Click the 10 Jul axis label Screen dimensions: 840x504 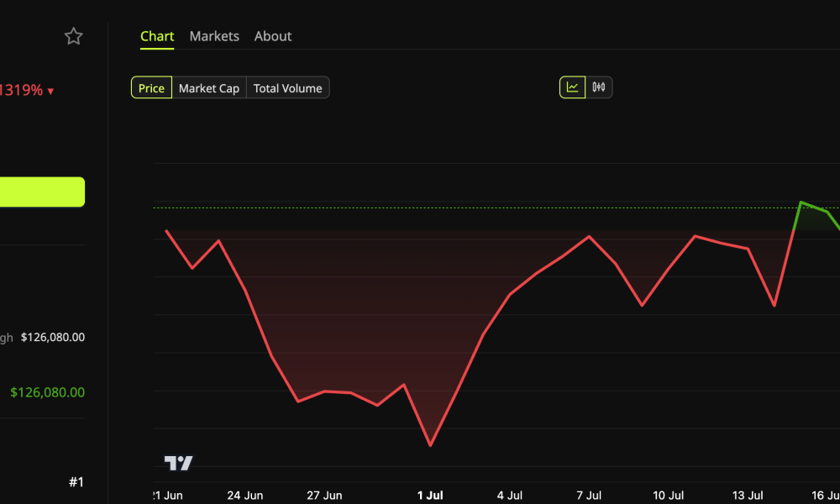pyautogui.click(x=668, y=496)
